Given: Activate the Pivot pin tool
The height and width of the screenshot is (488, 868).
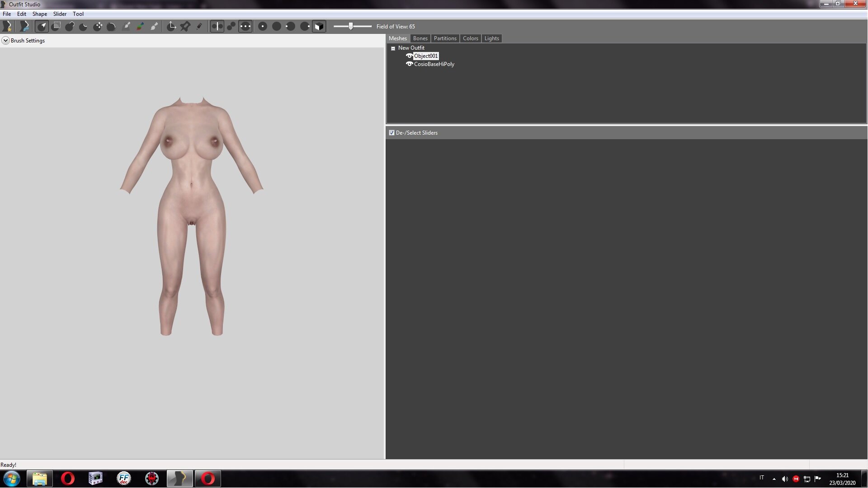Looking at the screenshot, I should (x=185, y=26).
